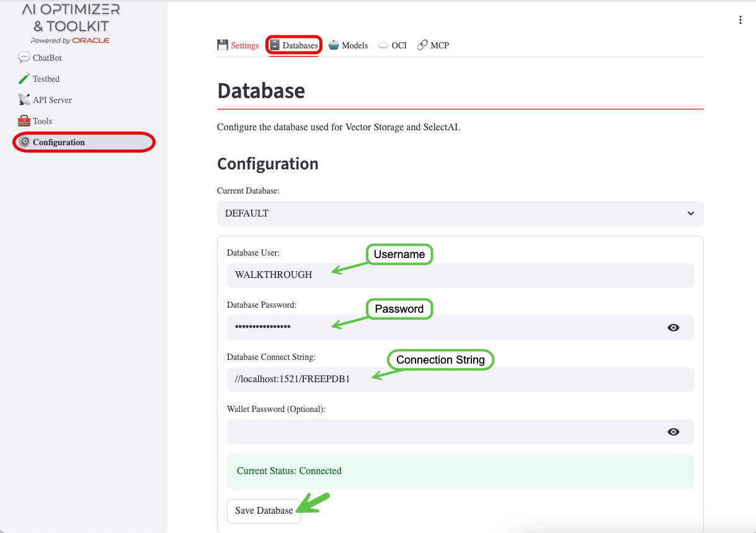Screen dimensions: 756x533
Task: Open the Settings tab
Action: tap(244, 45)
